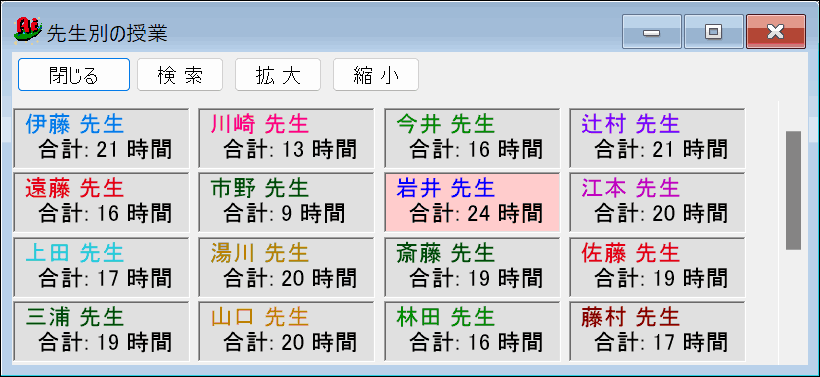Select highlighted 岩井 先生 card
The width and height of the screenshot is (820, 377).
[472, 202]
